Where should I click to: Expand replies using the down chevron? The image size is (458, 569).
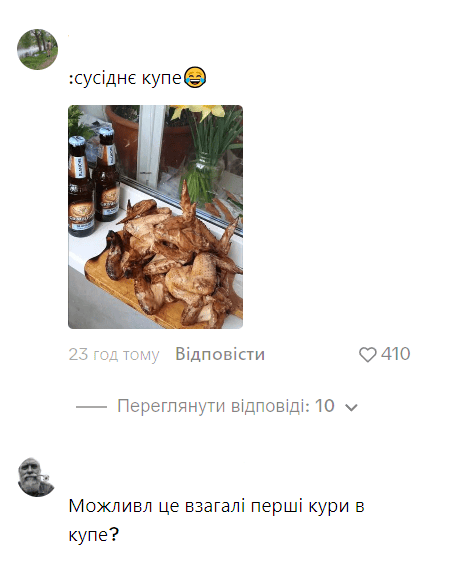(x=351, y=408)
